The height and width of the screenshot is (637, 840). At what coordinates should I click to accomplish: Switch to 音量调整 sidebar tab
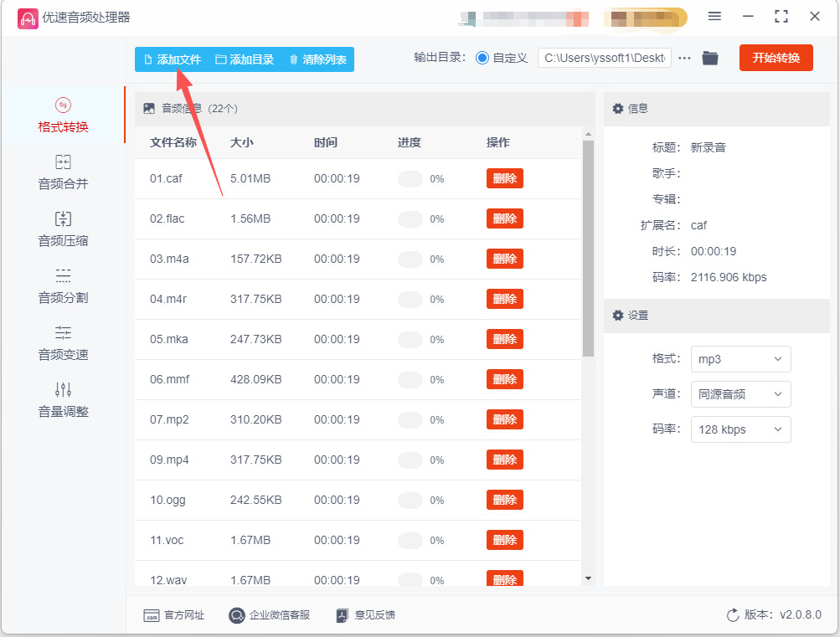[x=63, y=400]
